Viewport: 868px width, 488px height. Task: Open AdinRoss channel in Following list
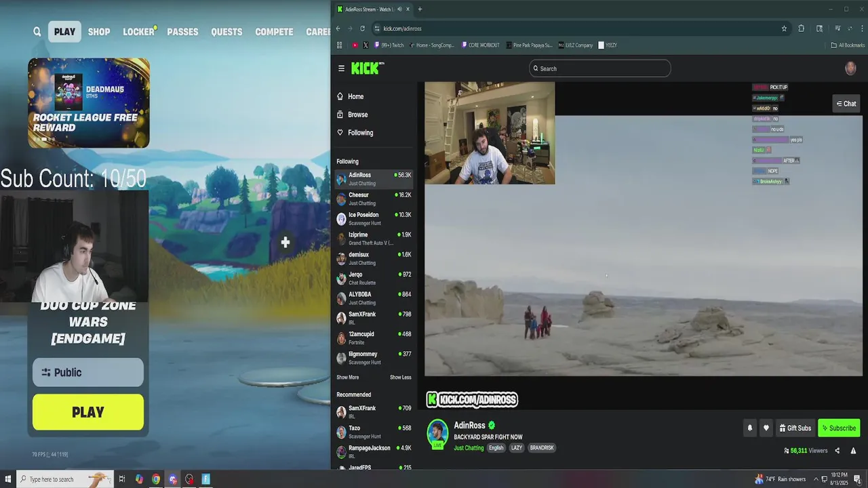(374, 179)
